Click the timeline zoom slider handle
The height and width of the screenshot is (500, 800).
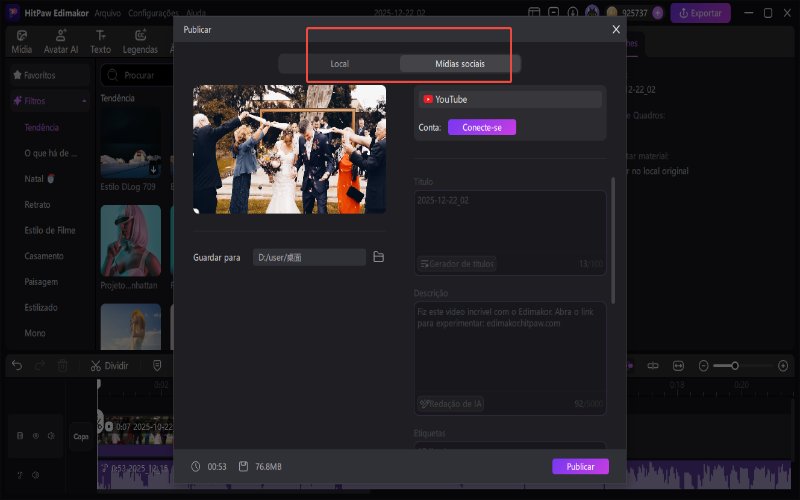click(x=735, y=366)
